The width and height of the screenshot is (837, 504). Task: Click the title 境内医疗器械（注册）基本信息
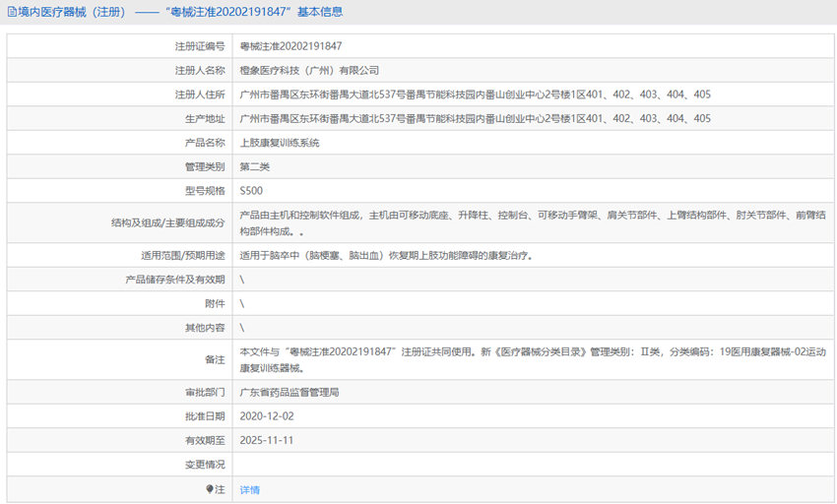tap(180, 12)
